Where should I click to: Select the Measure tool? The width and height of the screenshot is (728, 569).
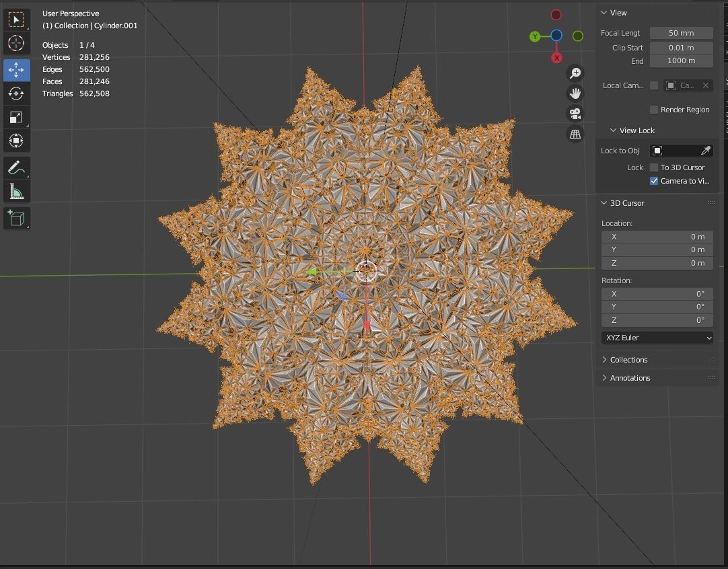click(16, 191)
